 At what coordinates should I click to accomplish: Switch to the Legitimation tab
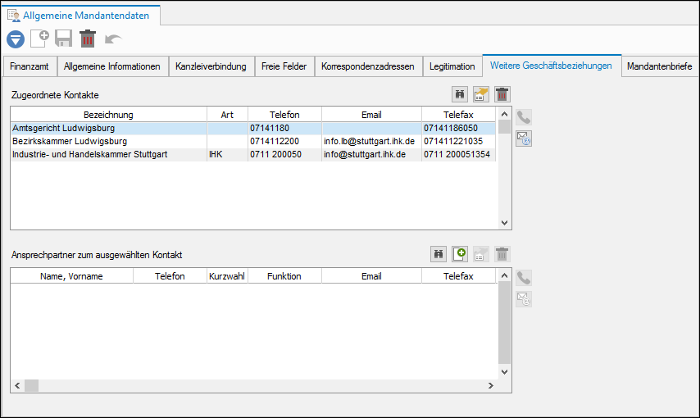click(452, 67)
